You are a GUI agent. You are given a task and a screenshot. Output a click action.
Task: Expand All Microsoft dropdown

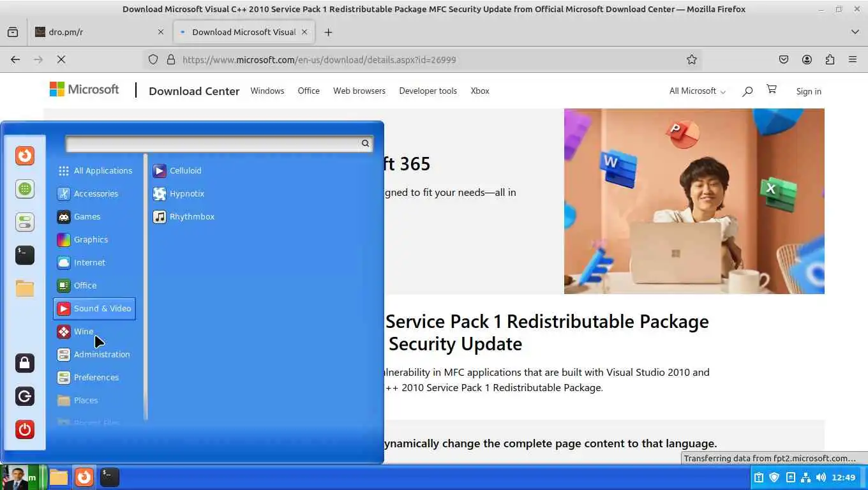pyautogui.click(x=697, y=91)
